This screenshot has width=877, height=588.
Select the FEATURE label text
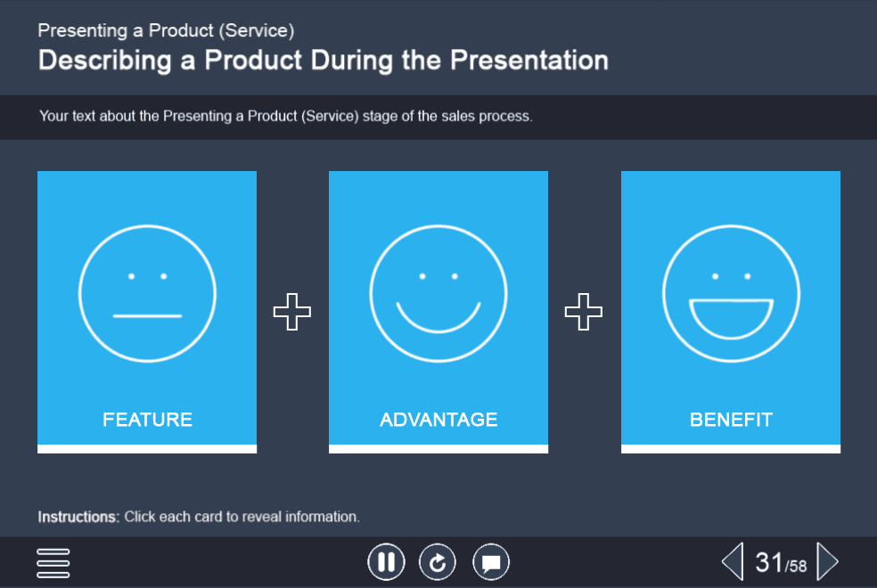click(x=147, y=420)
